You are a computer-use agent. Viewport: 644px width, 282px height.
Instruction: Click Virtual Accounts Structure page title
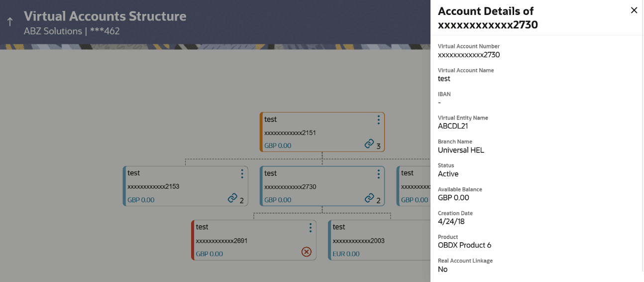(105, 16)
